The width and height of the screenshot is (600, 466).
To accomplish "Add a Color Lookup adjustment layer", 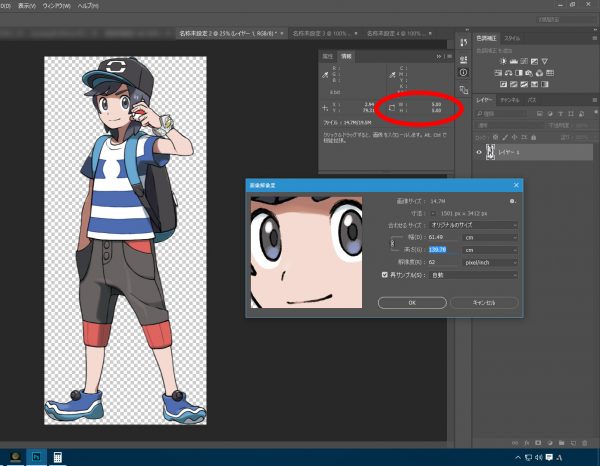I will pyautogui.click(x=550, y=73).
